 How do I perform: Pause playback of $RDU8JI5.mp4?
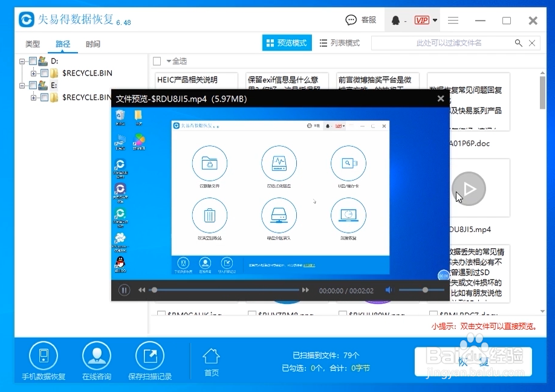click(124, 290)
